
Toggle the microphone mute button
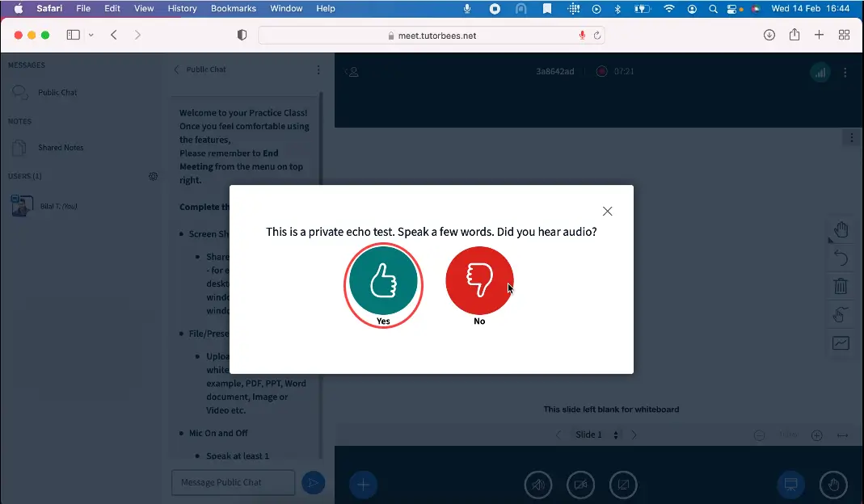tap(539, 485)
